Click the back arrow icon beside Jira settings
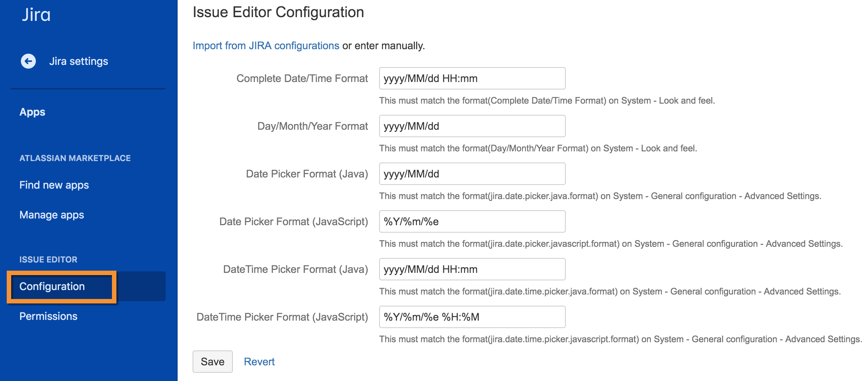868x381 pixels. pos(28,61)
